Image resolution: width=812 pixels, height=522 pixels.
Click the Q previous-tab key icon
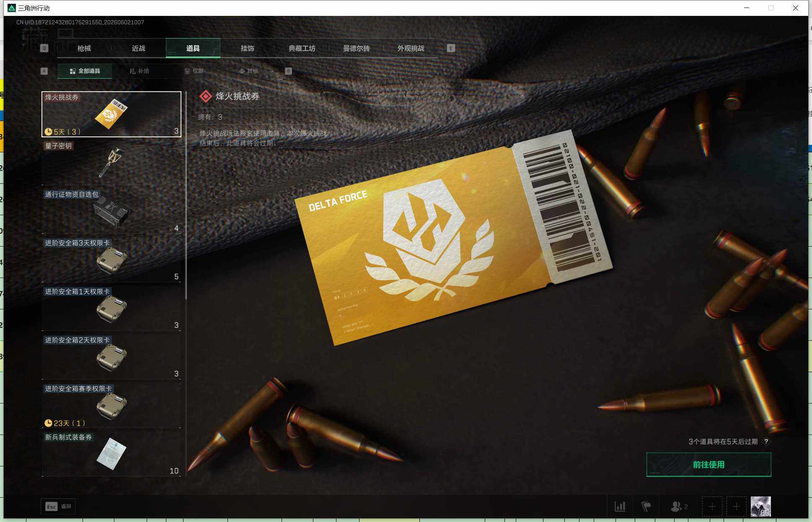(x=44, y=48)
